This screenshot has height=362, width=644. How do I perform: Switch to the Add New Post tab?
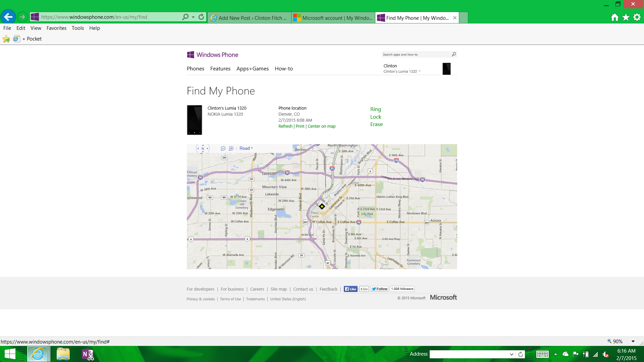[249, 18]
